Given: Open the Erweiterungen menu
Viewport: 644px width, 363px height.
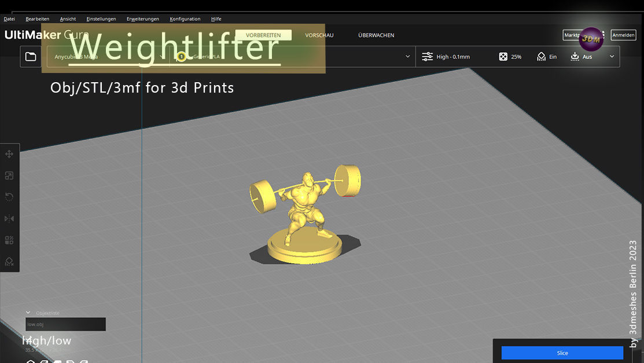Looking at the screenshot, I should coord(142,19).
